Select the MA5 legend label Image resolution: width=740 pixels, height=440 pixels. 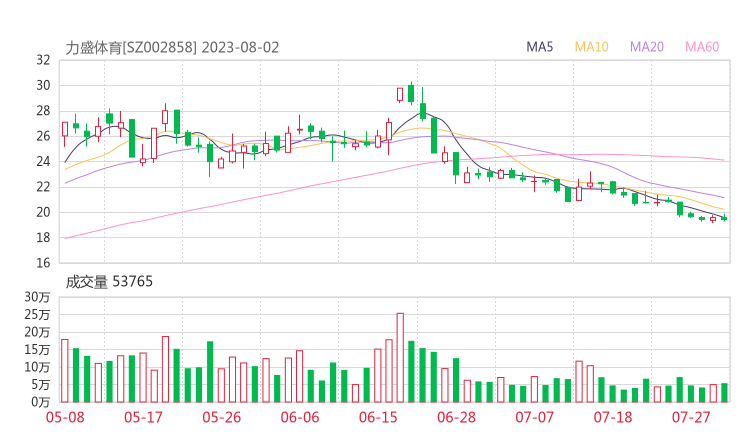pos(539,47)
